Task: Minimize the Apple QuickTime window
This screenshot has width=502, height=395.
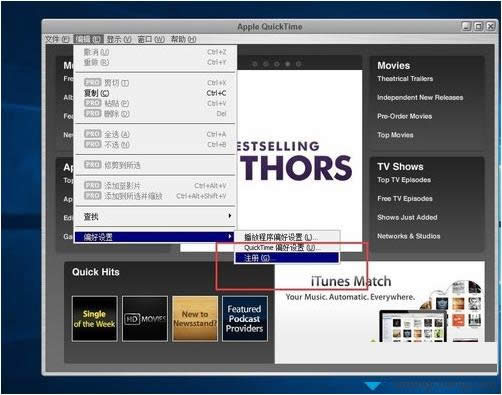Action: (x=466, y=26)
